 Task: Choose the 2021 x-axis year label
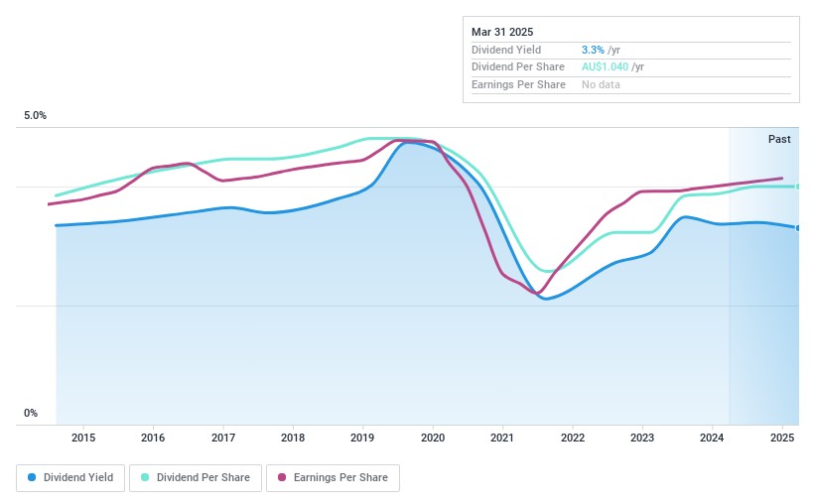point(502,438)
